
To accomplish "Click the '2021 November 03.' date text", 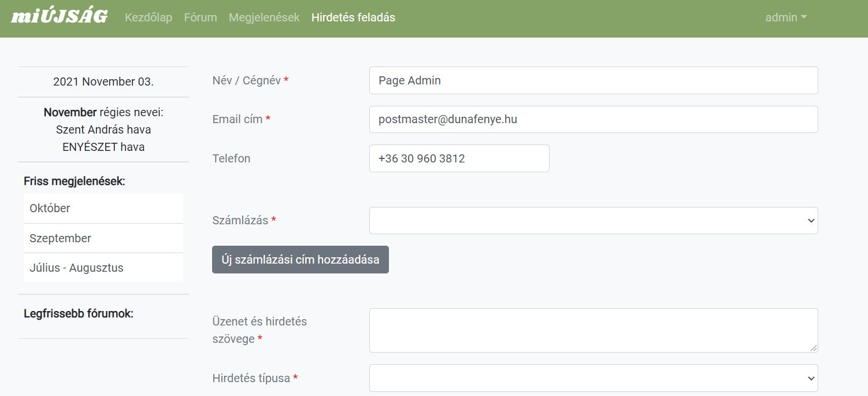I will click(103, 82).
